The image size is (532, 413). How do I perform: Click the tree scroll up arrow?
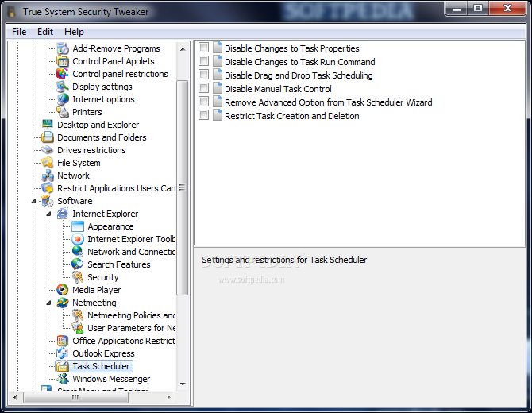183,49
